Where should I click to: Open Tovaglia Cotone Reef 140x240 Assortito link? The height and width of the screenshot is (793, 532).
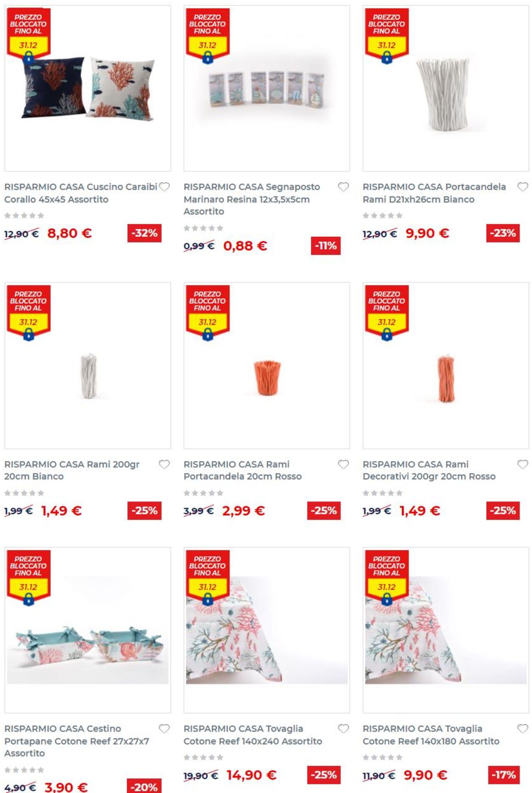252,735
